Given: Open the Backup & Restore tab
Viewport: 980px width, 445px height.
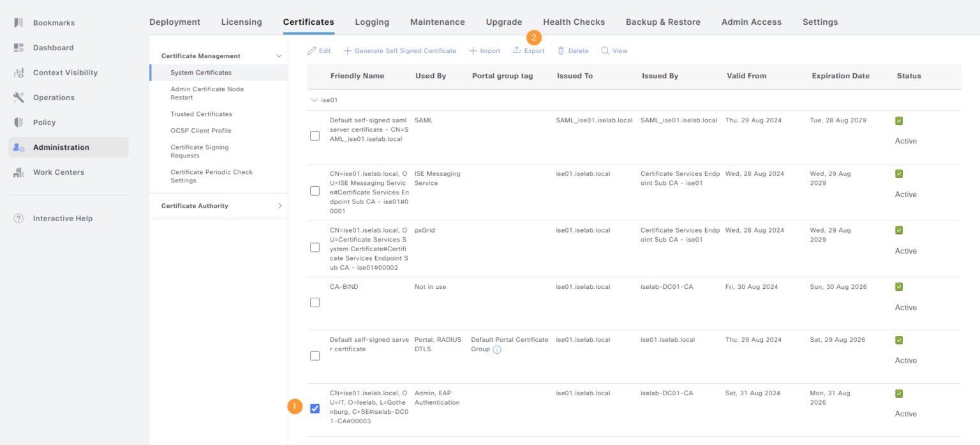Looking at the screenshot, I should tap(663, 22).
